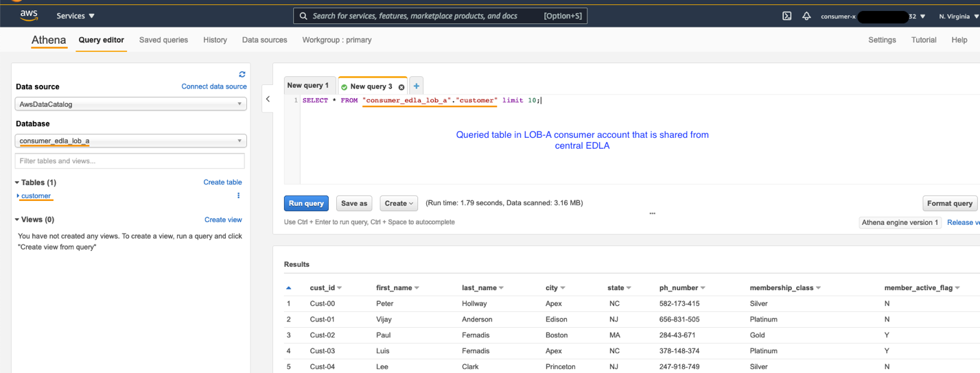Select cell Hollway in results

tap(474, 303)
